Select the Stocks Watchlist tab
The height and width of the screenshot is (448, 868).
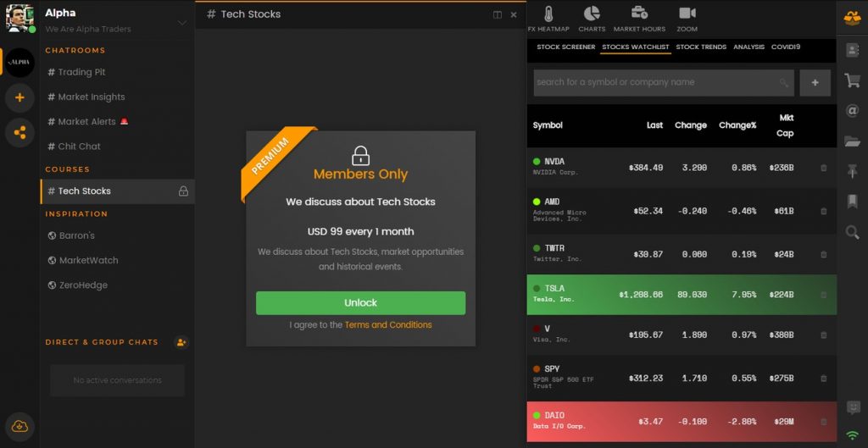tap(636, 47)
